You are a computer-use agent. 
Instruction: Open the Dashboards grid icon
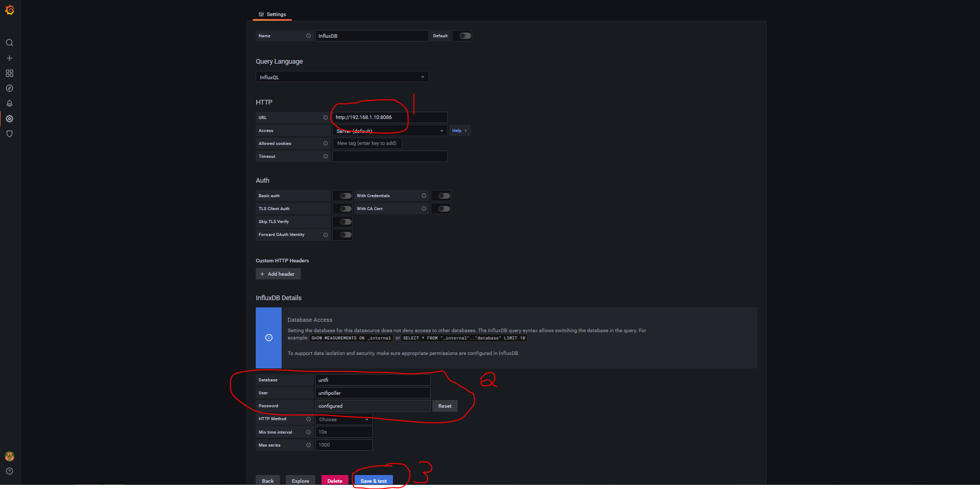[x=9, y=73]
